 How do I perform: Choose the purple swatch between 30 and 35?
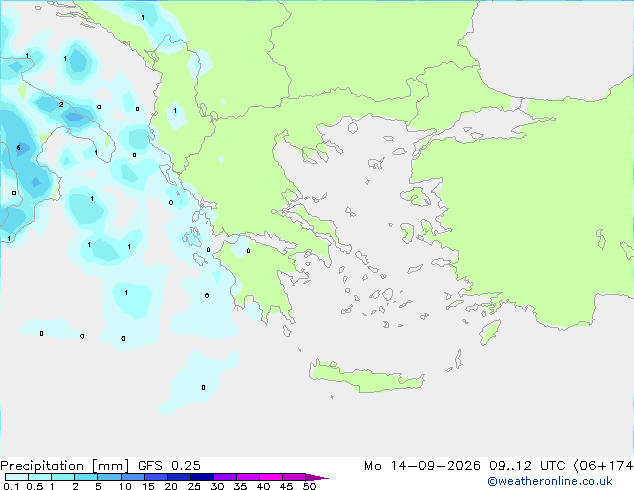pyautogui.click(x=225, y=477)
